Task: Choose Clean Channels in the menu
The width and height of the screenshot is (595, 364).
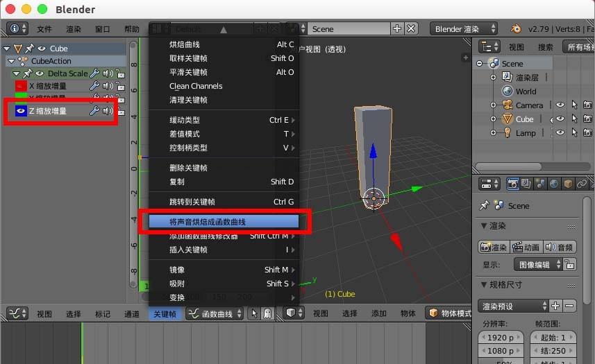Action: click(224, 86)
